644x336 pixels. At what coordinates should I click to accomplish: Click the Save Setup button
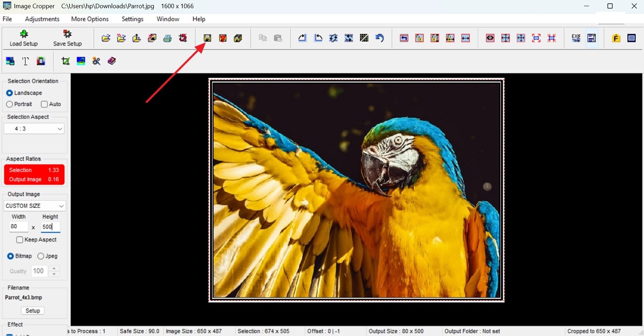click(67, 38)
